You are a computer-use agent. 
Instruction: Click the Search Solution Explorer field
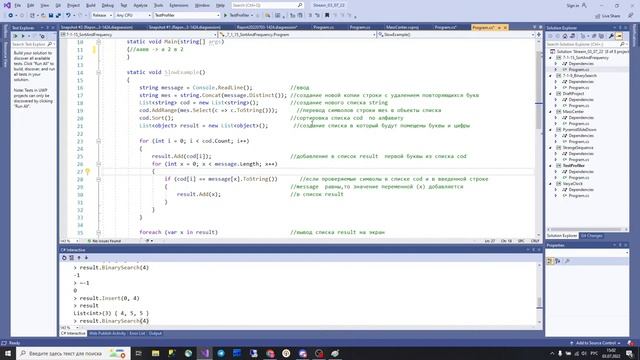pyautogui.click(x=586, y=44)
